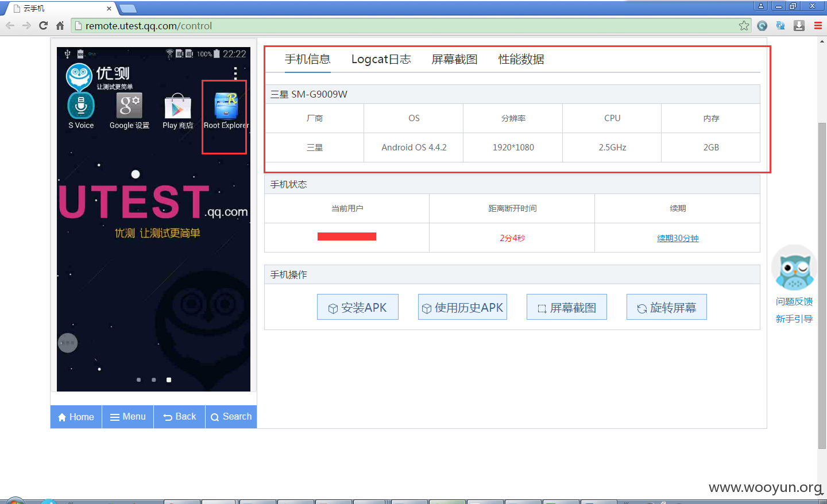
Task: Click the phone status bar clock 22:22
Action: (234, 53)
